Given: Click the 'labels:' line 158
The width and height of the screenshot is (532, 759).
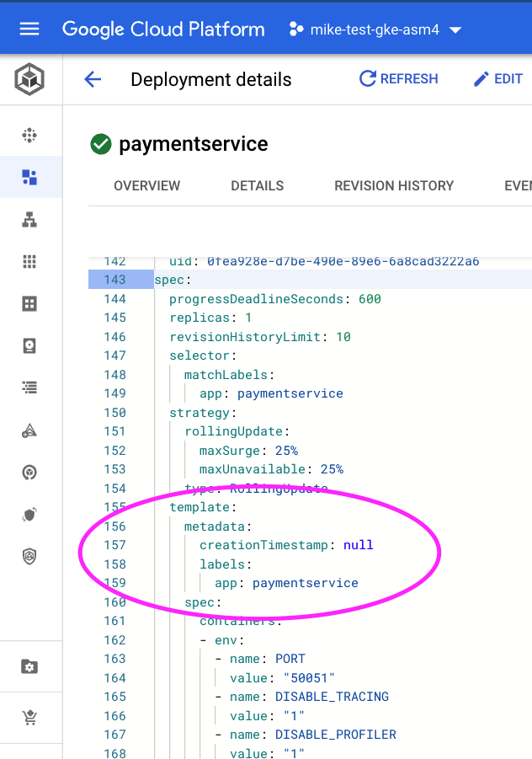Looking at the screenshot, I should coord(226,564).
